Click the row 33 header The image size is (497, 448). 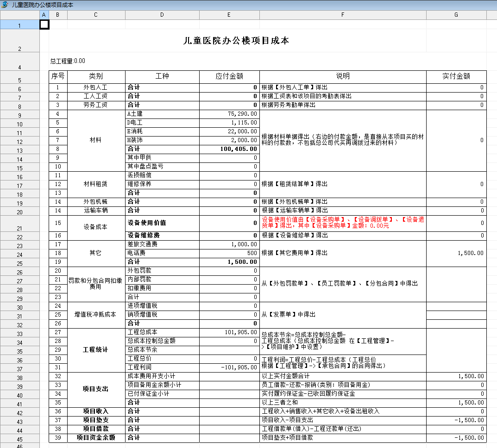tap(19, 334)
